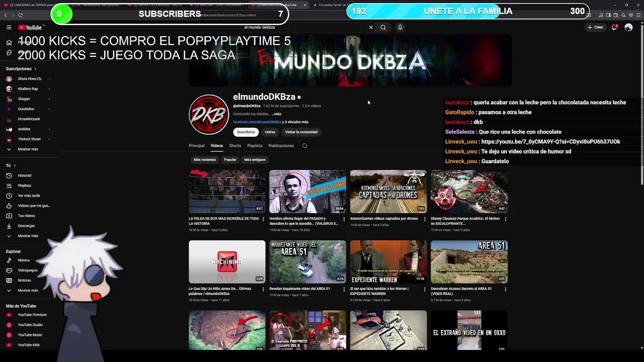
Task: Switch to the Playlists channel tab
Action: (255, 146)
